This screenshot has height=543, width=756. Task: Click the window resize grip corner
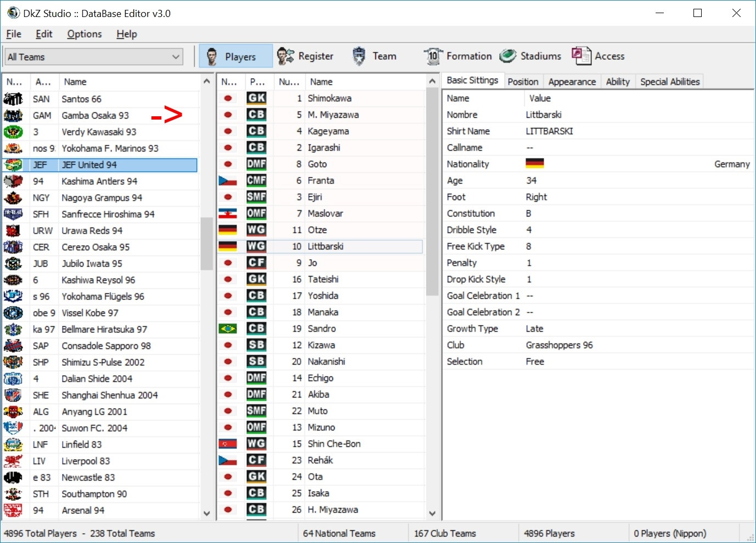pyautogui.click(x=750, y=537)
